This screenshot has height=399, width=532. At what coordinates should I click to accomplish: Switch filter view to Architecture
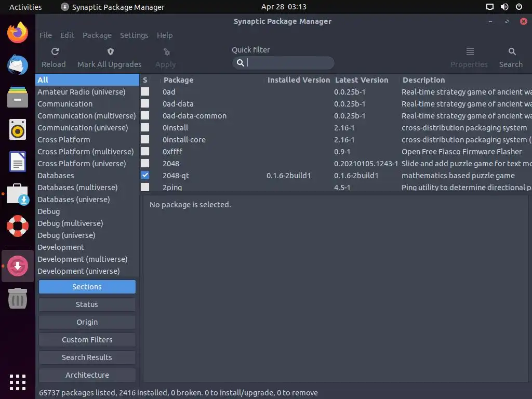point(87,375)
